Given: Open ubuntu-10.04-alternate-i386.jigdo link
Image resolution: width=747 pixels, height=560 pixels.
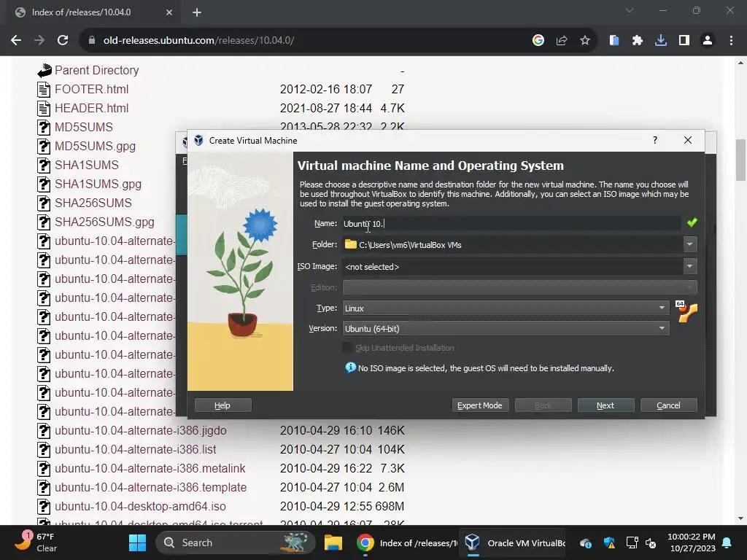Looking at the screenshot, I should (x=141, y=430).
